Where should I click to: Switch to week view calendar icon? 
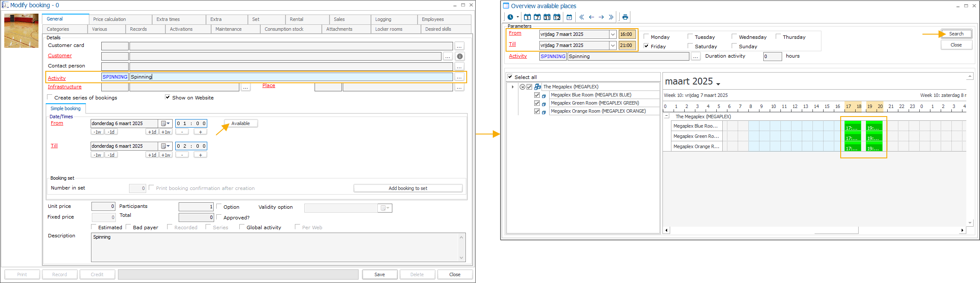[x=537, y=17]
